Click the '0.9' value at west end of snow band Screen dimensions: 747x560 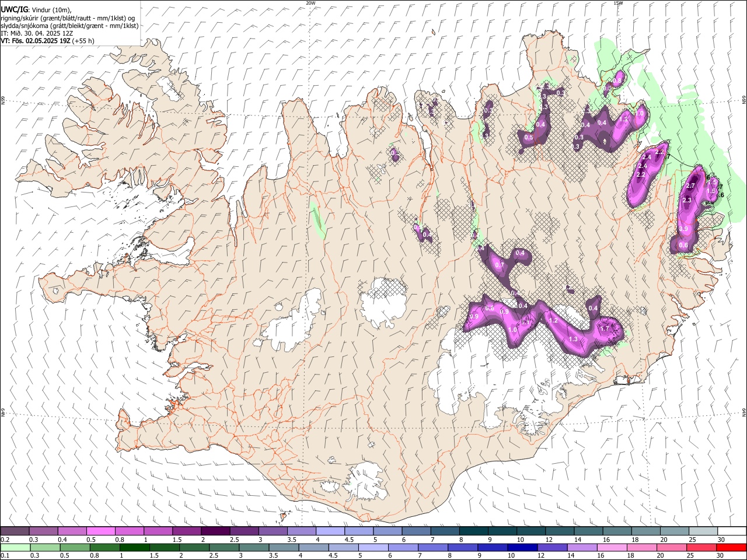(x=474, y=316)
